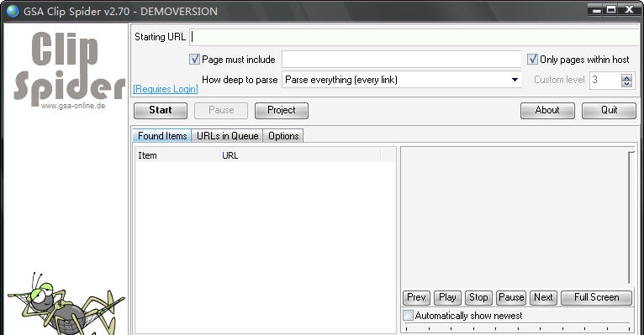The width and height of the screenshot is (644, 335).
Task: Click the greyed Pause button beside Start
Action: (x=221, y=110)
